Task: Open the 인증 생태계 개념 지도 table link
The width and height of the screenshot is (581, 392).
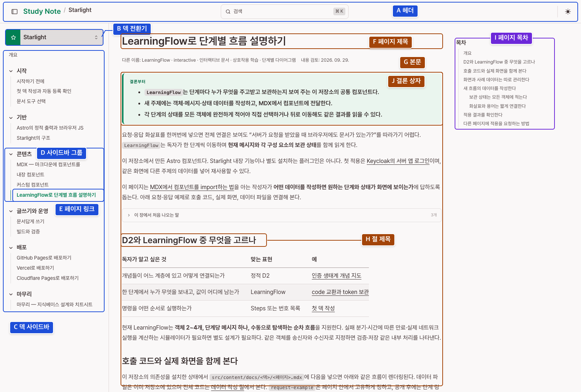Action: [337, 276]
